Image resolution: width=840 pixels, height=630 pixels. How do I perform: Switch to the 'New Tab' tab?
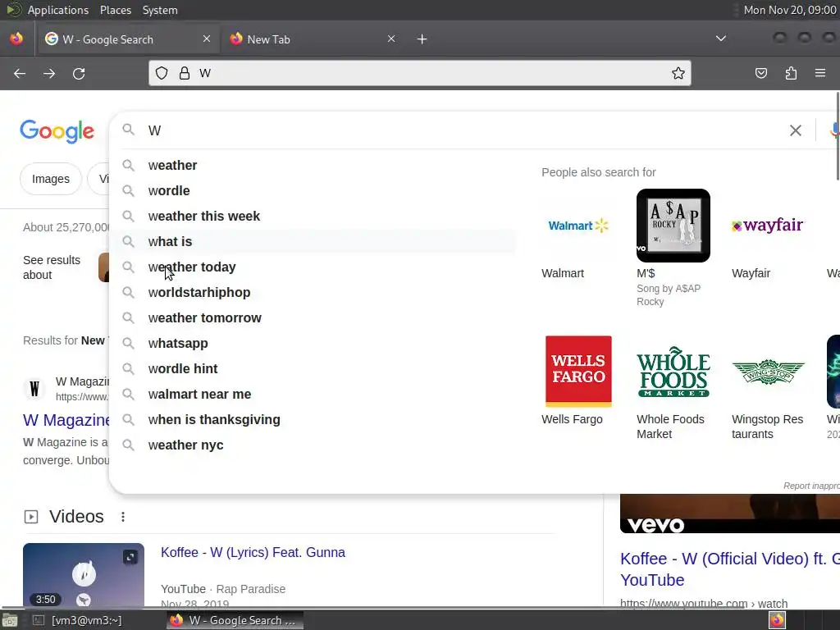pyautogui.click(x=313, y=39)
